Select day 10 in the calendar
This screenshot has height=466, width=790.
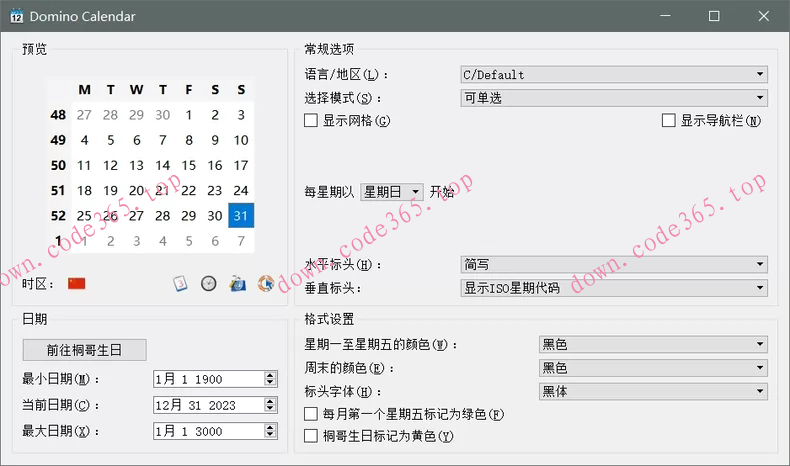(x=241, y=140)
